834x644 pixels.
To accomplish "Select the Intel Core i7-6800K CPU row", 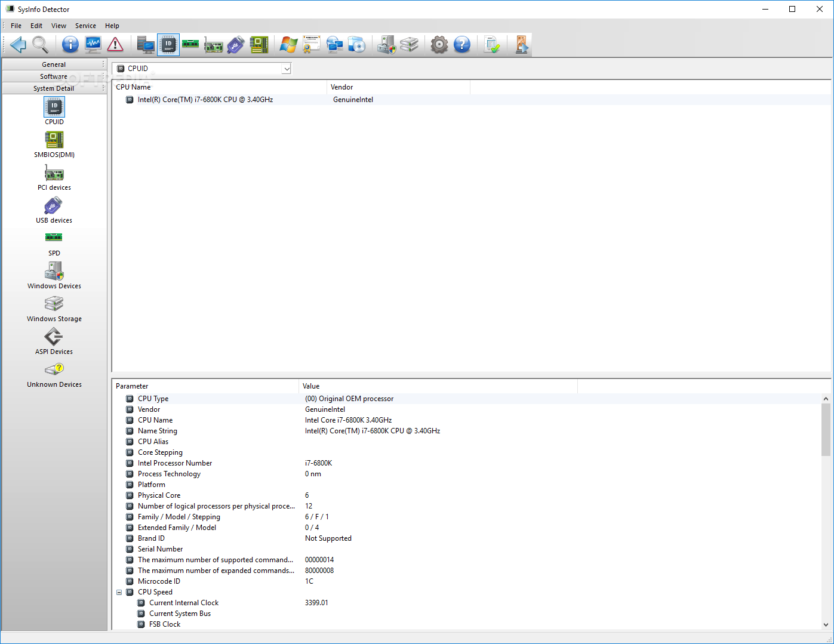I will 470,100.
